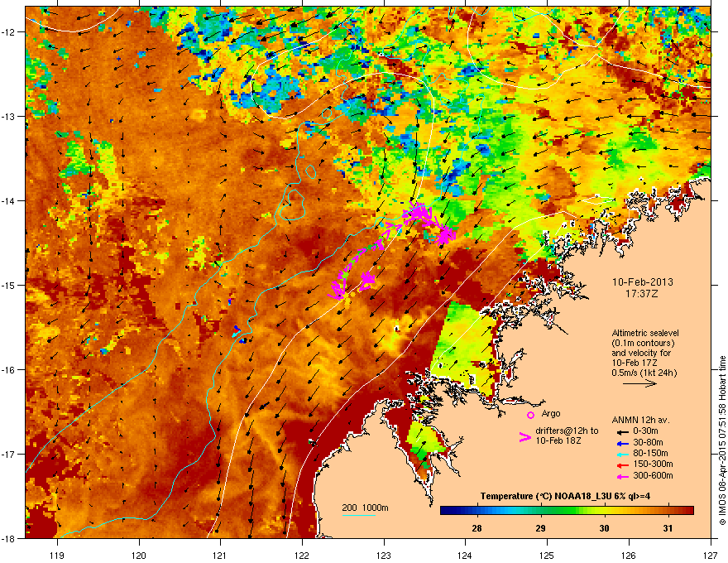Image resolution: width=728 pixels, height=563 pixels.
Task: Click the latitude axis label -12
Action: click(8, 32)
